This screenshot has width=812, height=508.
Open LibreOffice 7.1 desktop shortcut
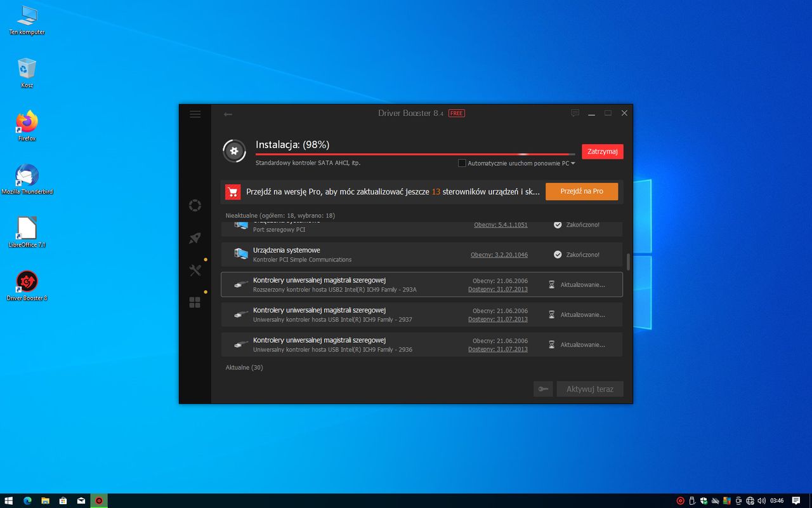[x=27, y=232]
